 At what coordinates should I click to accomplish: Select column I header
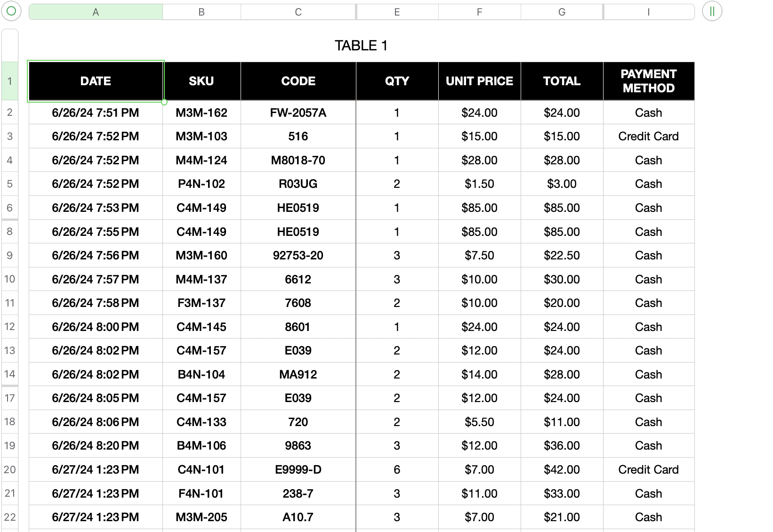(x=648, y=12)
